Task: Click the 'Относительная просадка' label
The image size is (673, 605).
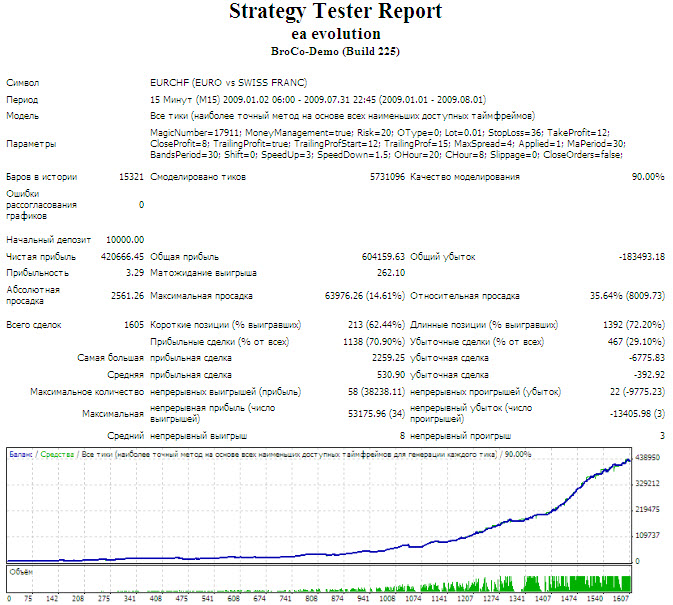Action: tap(465, 296)
